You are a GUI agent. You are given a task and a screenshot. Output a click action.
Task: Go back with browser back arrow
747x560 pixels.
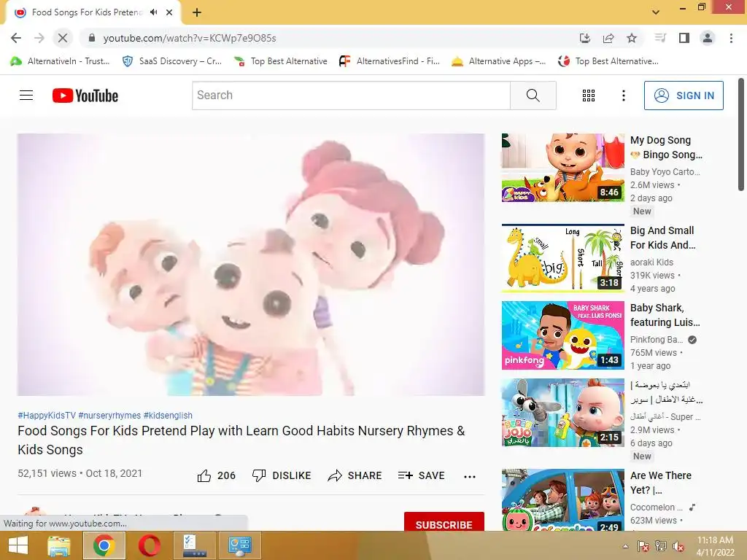click(x=16, y=38)
